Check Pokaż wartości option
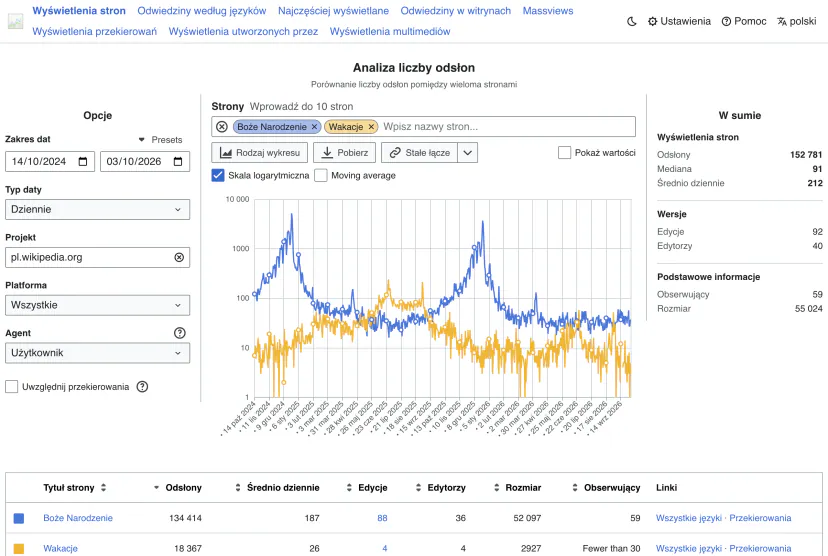Viewport: 828px width, 556px height. click(564, 153)
